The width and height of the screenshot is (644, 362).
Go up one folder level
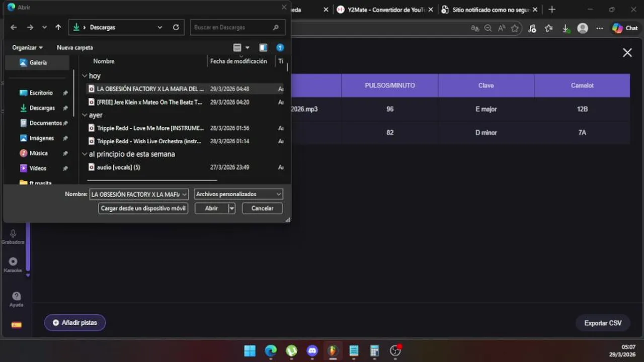[58, 27]
